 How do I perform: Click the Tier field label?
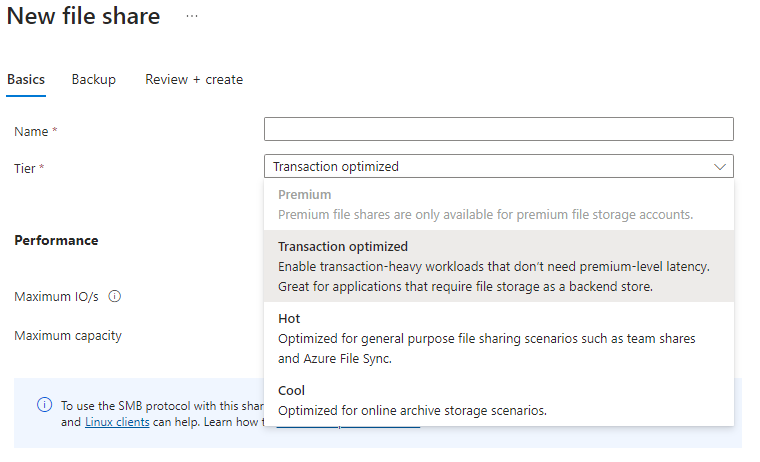[25, 168]
